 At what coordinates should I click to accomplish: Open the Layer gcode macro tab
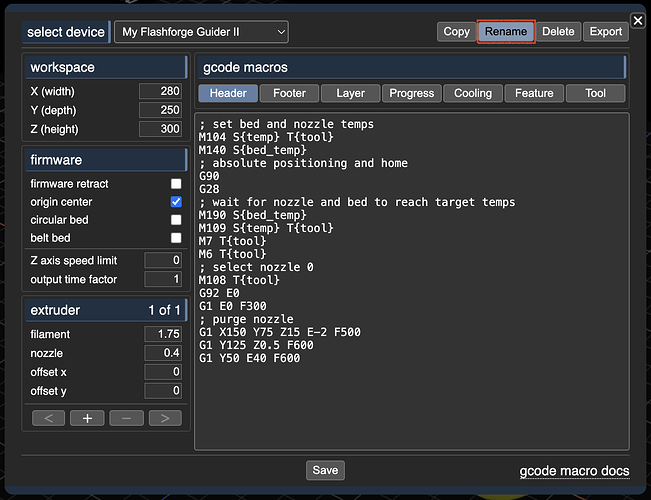click(x=350, y=93)
